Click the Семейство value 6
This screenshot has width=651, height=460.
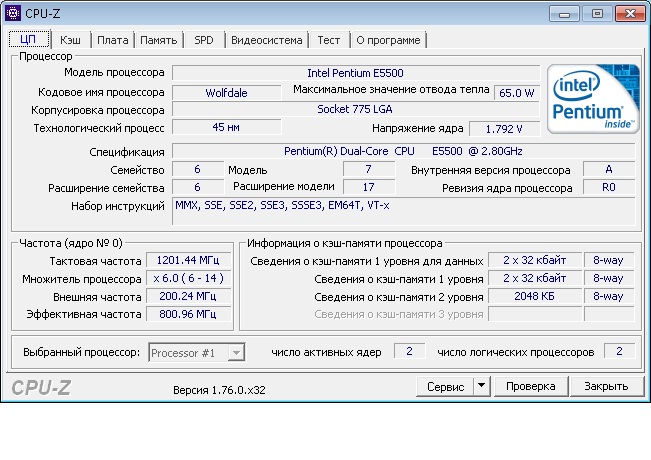[x=198, y=169]
